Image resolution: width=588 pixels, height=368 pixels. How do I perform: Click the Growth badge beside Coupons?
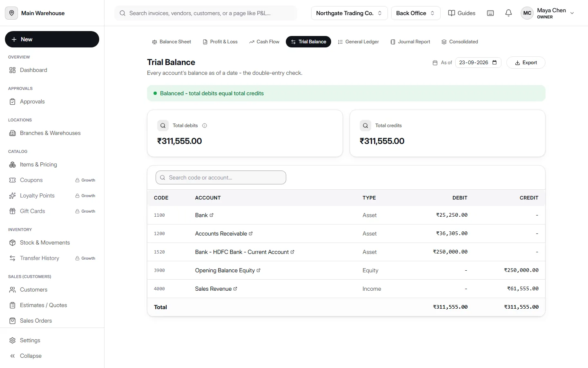[85, 180]
